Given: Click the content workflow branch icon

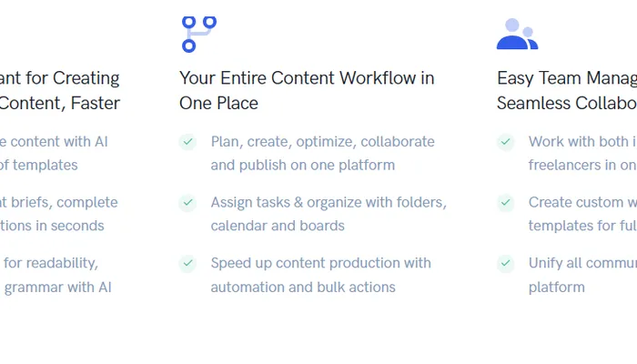Looking at the screenshot, I should [198, 34].
